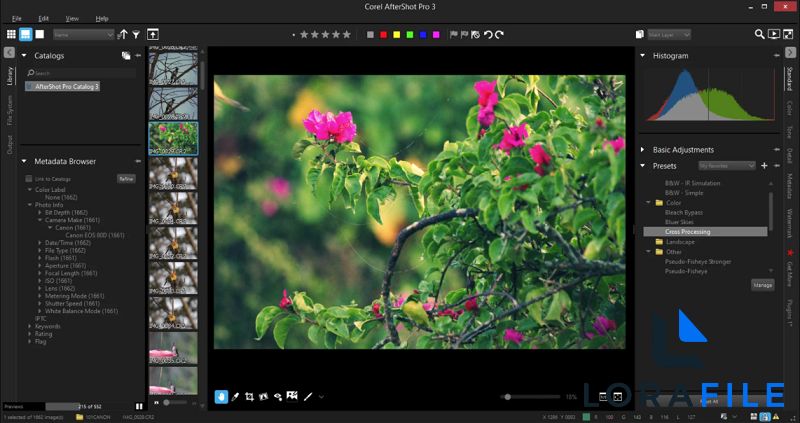The image size is (800, 423).
Task: Apply the green color label
Action: [x=410, y=35]
